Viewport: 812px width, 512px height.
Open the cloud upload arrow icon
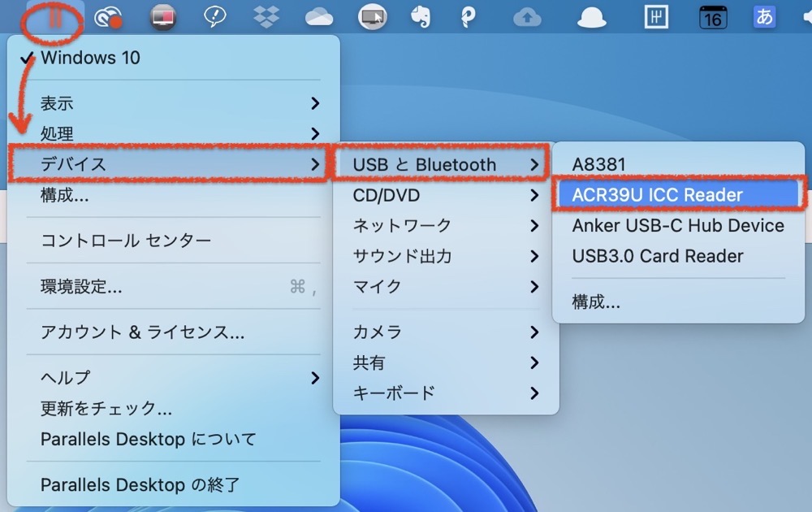tap(527, 18)
